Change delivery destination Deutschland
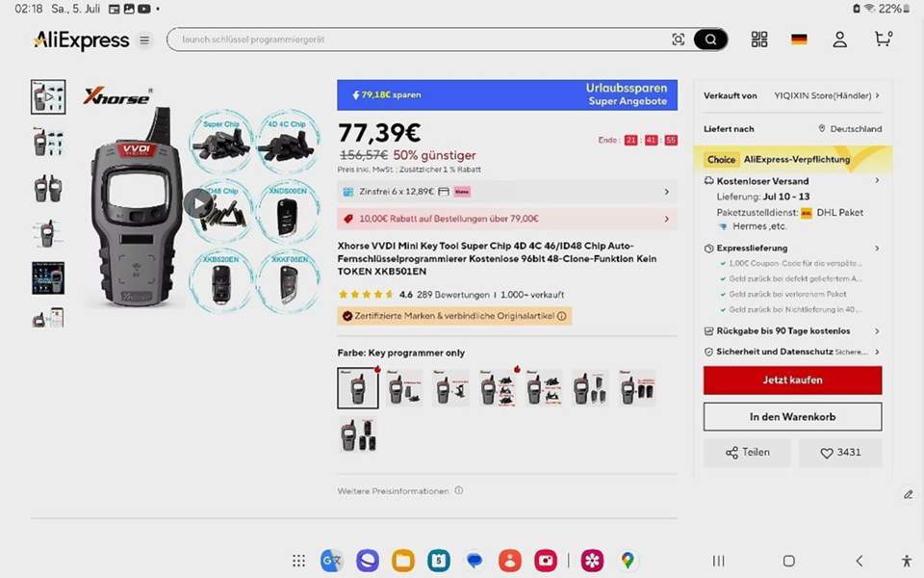 coord(850,128)
